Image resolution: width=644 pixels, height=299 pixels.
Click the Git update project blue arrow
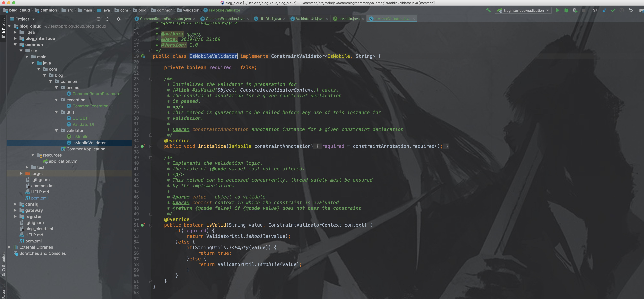(604, 10)
